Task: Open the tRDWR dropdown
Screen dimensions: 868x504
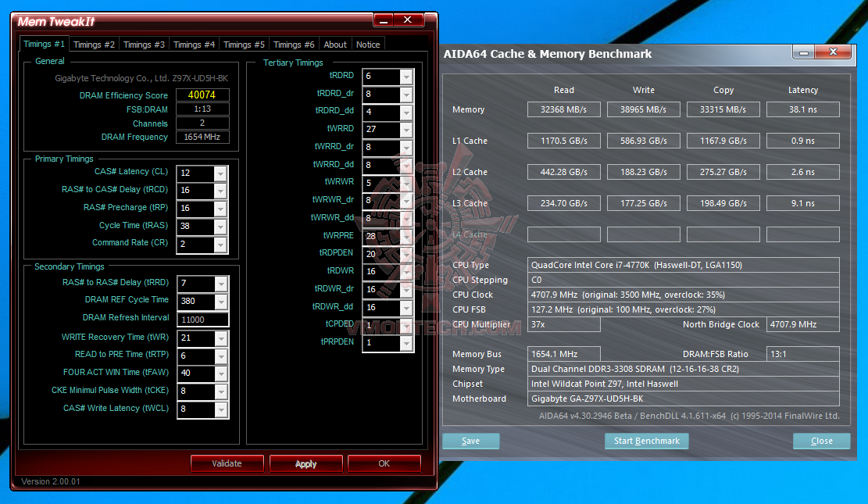Action: click(x=406, y=271)
